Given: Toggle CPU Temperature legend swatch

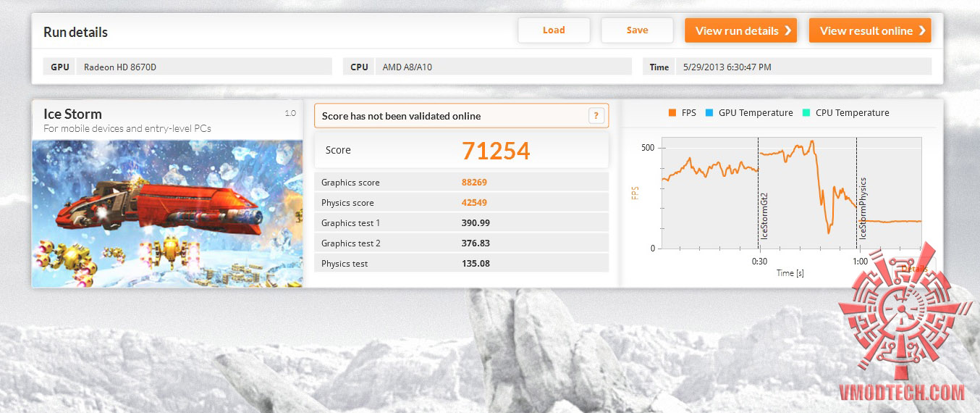Looking at the screenshot, I should (x=806, y=113).
